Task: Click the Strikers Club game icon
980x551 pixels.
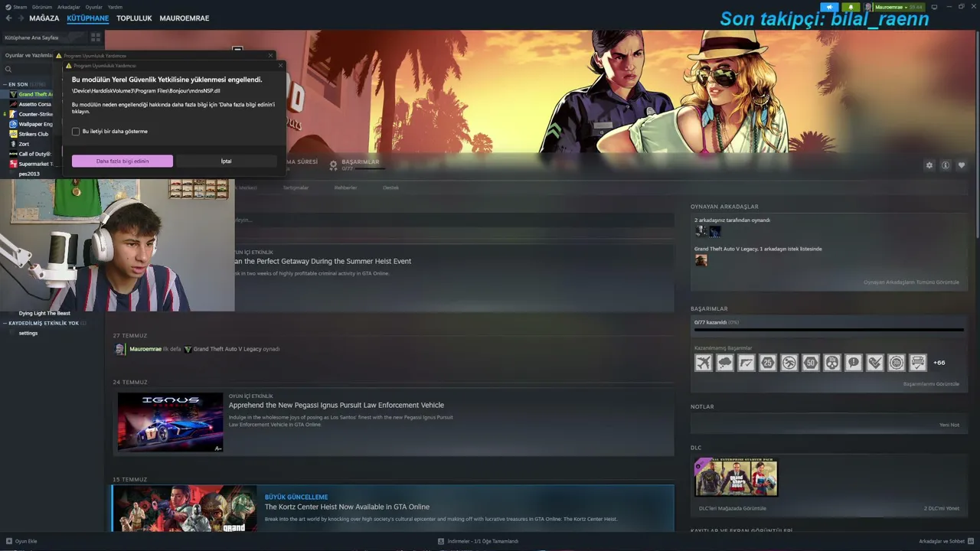Action: click(13, 134)
